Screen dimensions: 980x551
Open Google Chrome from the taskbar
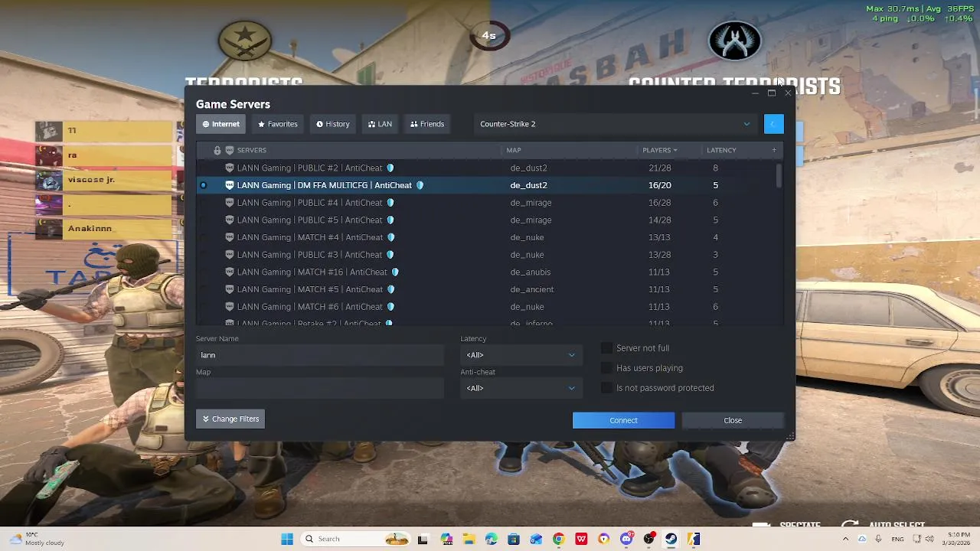(x=558, y=539)
